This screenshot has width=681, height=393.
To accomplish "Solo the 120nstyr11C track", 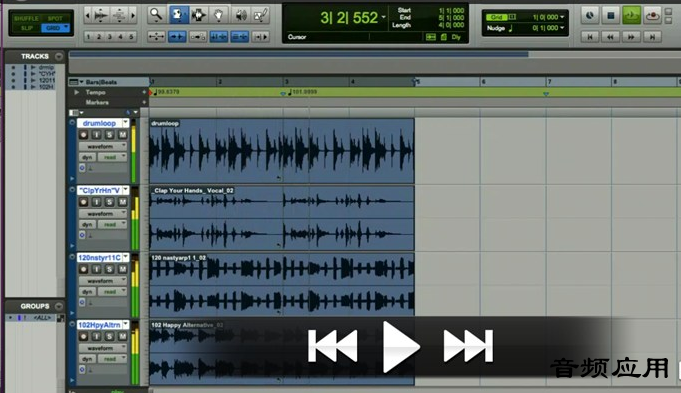I will tap(109, 269).
